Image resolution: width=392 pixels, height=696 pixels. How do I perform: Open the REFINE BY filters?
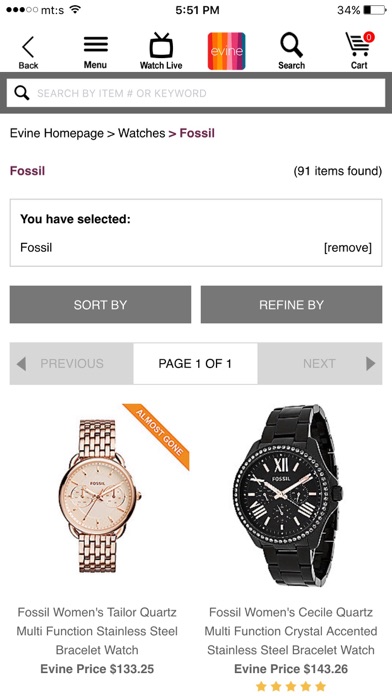tap(291, 304)
